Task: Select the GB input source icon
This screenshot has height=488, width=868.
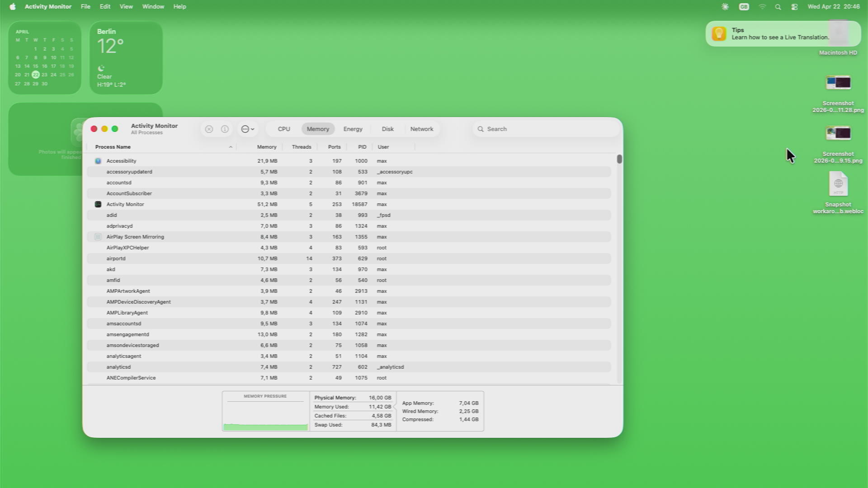Action: click(x=744, y=7)
